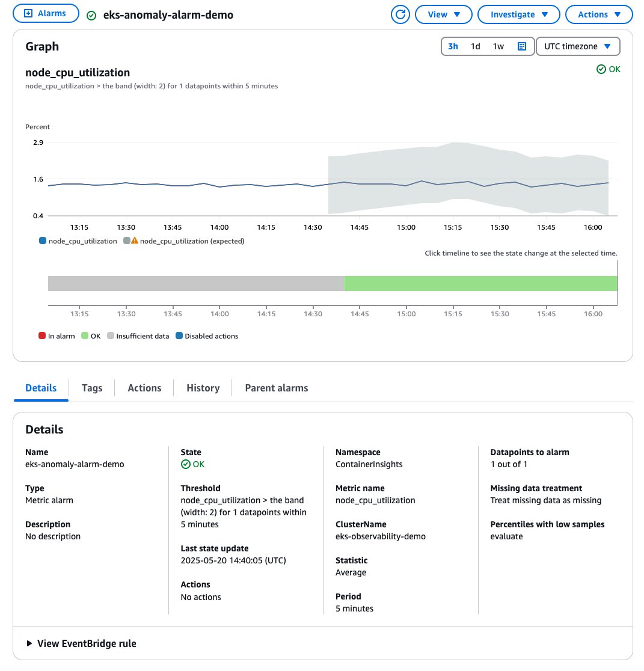This screenshot has height=671, width=644.
Task: Toggle the 1d time range option
Action: (476, 46)
